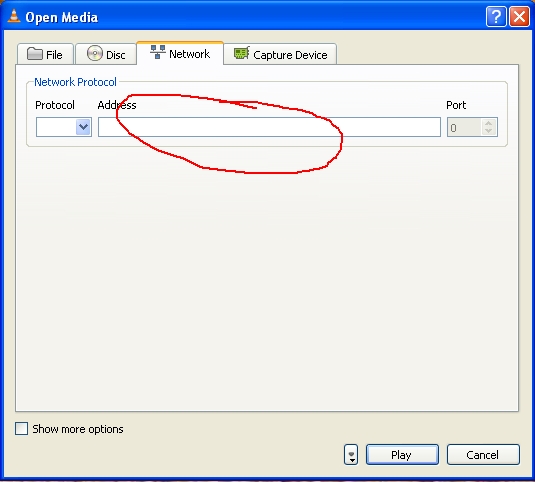Switch to the Capture Device tab
535x482 pixels.
click(280, 54)
